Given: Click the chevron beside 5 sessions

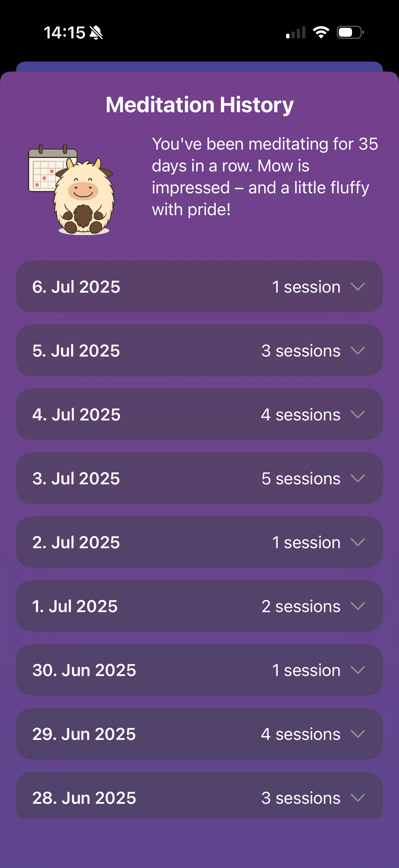Looking at the screenshot, I should [x=358, y=478].
